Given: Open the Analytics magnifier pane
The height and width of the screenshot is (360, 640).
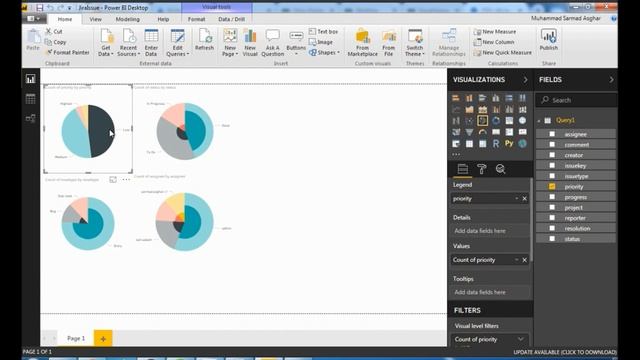Looking at the screenshot, I should pyautogui.click(x=501, y=169).
